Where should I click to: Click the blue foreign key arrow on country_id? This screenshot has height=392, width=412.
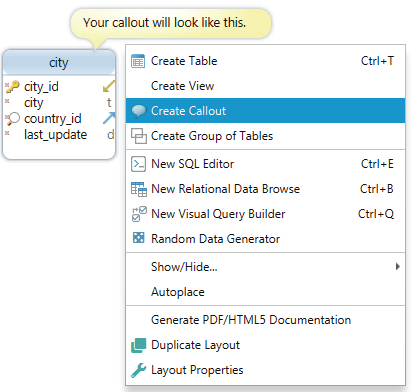click(109, 118)
